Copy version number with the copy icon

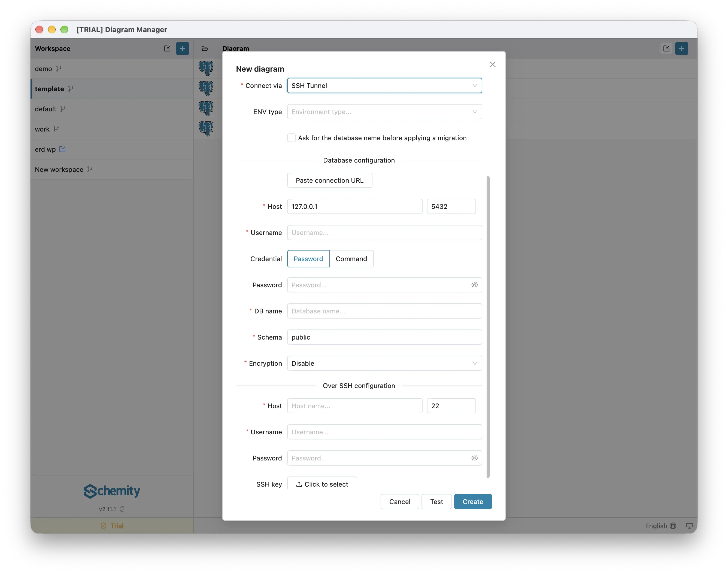coord(122,509)
